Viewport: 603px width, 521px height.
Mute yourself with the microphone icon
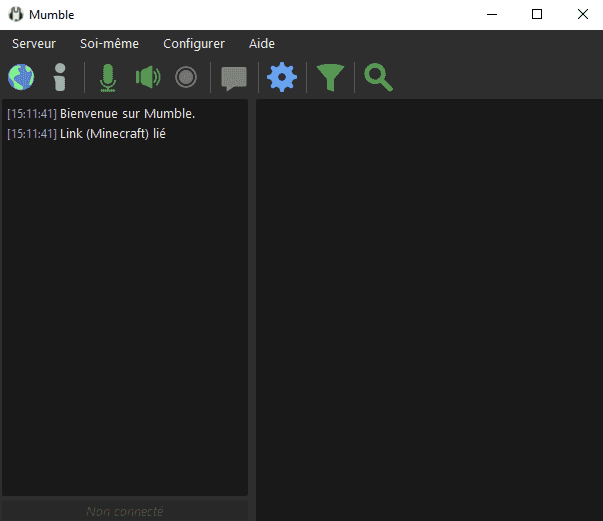(108, 77)
